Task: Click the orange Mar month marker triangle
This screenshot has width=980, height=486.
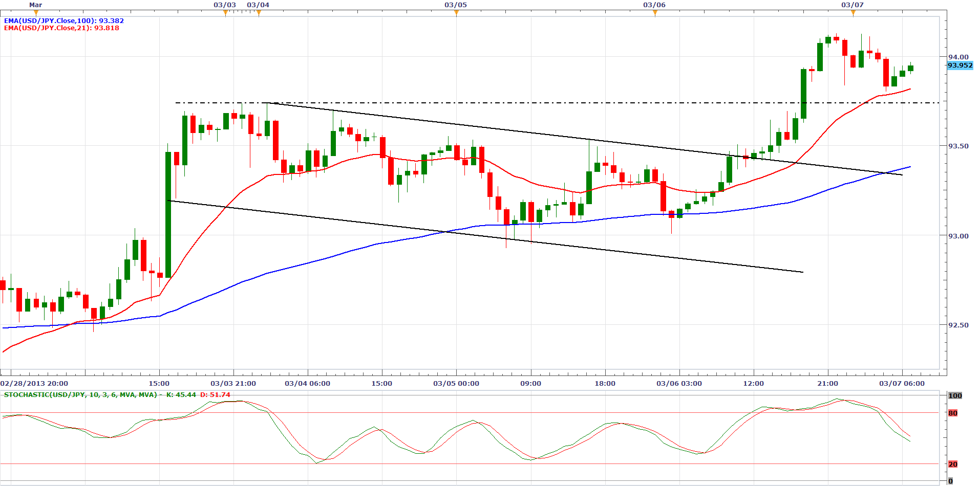Action: coord(36,13)
